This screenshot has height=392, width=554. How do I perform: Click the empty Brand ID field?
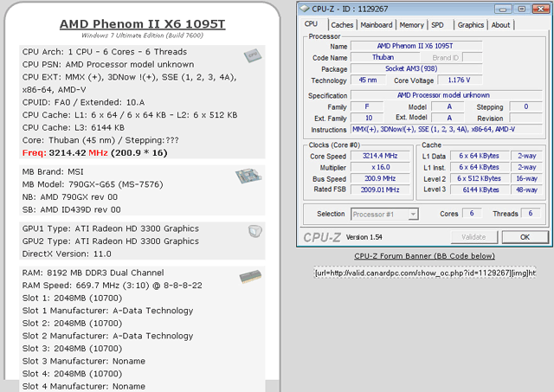click(x=472, y=57)
